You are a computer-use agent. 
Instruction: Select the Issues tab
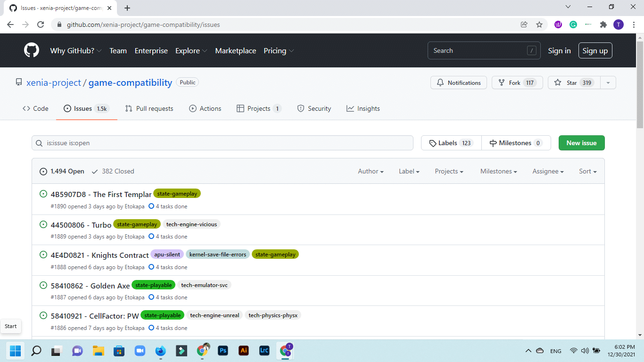pyautogui.click(x=87, y=108)
